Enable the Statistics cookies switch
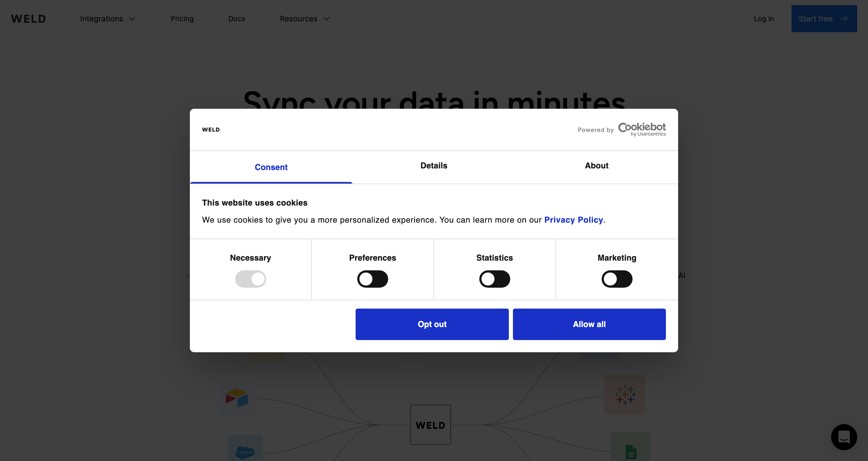The image size is (868, 461). (495, 279)
